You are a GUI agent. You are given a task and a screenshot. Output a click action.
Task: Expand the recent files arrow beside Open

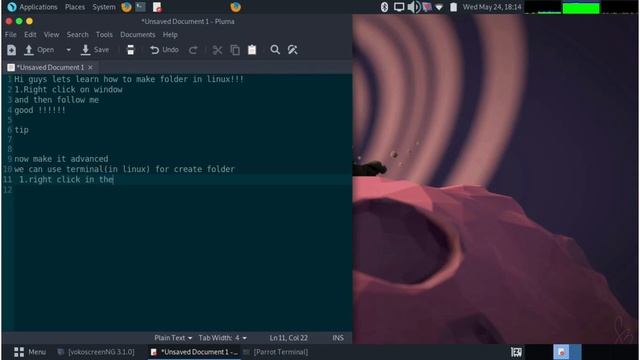68,50
